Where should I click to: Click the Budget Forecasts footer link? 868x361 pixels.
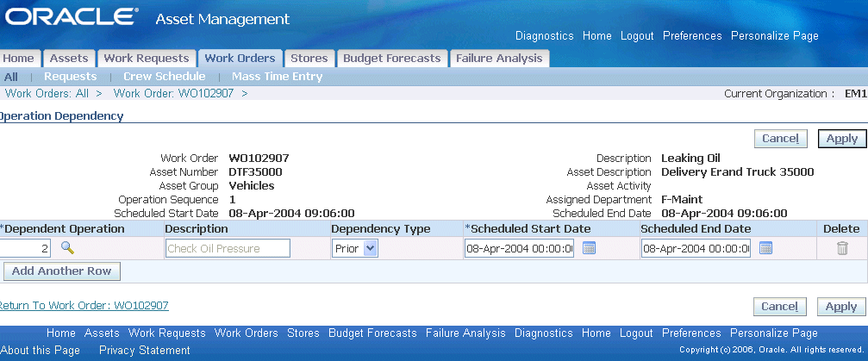[x=372, y=333]
